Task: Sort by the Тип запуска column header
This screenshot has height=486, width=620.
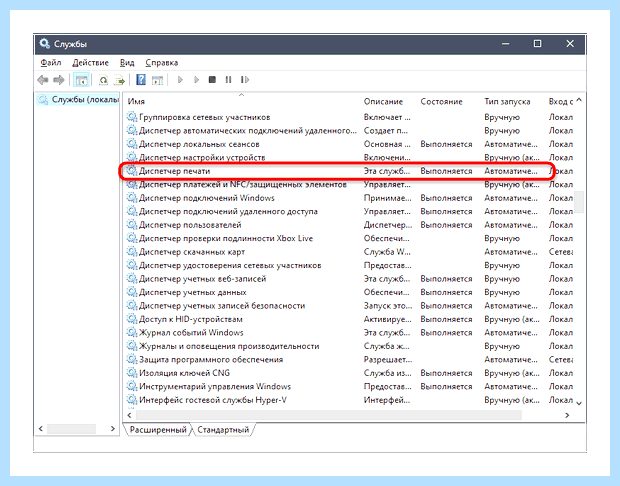Action: click(x=507, y=102)
